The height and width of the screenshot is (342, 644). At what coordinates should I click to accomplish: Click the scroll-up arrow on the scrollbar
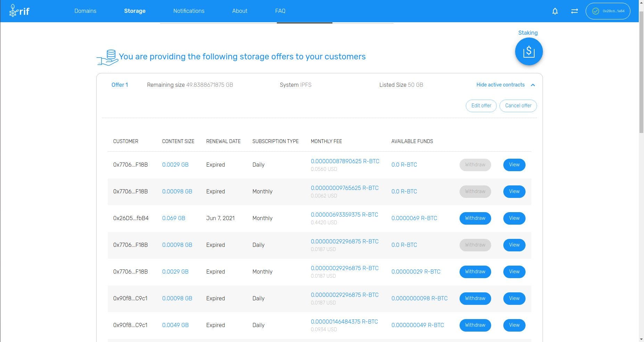[641, 3]
